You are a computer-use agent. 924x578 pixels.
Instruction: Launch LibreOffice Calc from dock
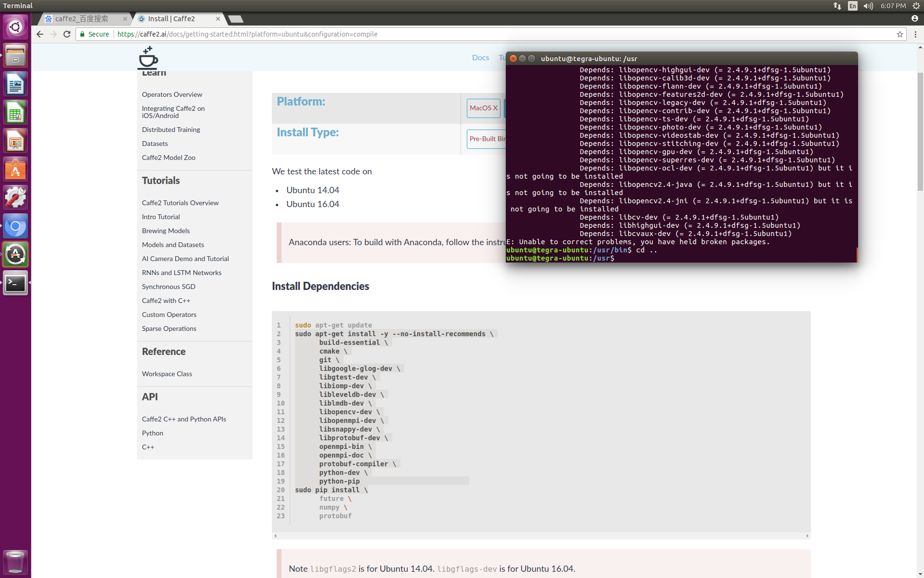click(x=15, y=113)
